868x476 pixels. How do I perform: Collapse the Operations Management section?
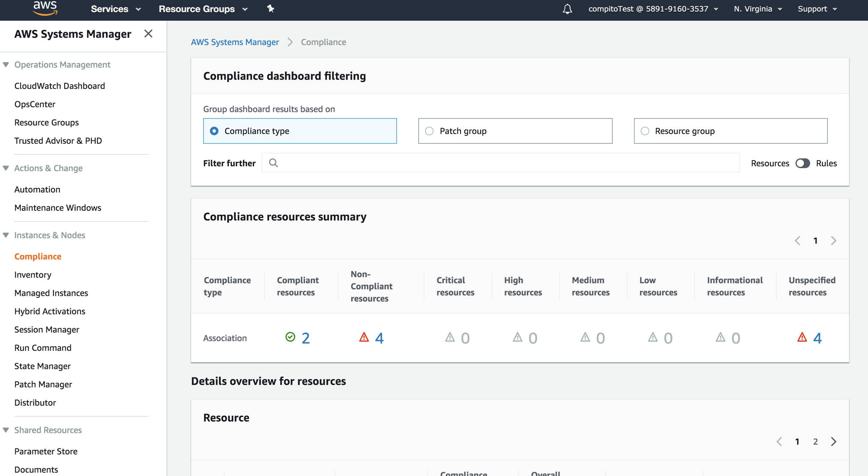pos(6,64)
